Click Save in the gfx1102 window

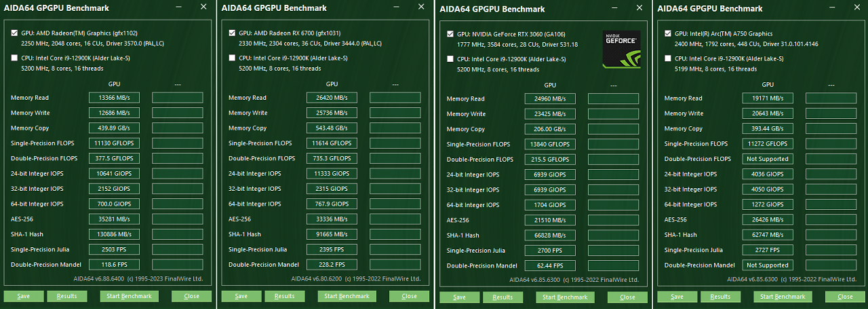click(23, 296)
